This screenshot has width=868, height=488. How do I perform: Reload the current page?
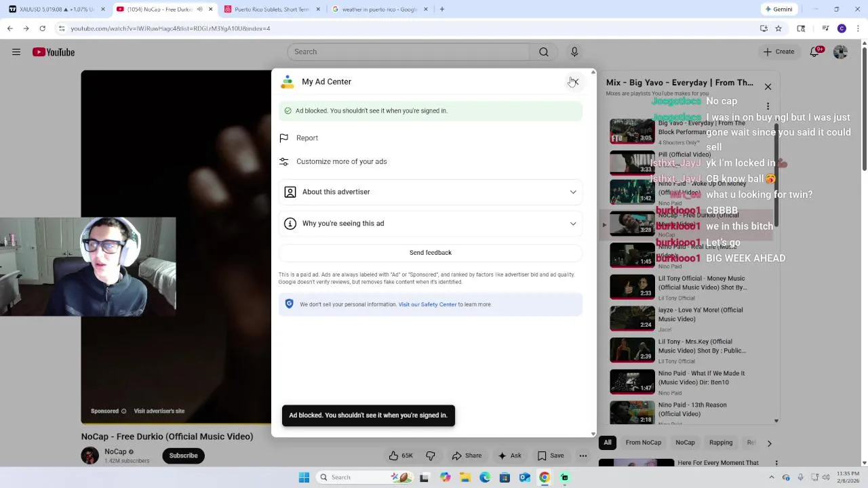pyautogui.click(x=42, y=28)
